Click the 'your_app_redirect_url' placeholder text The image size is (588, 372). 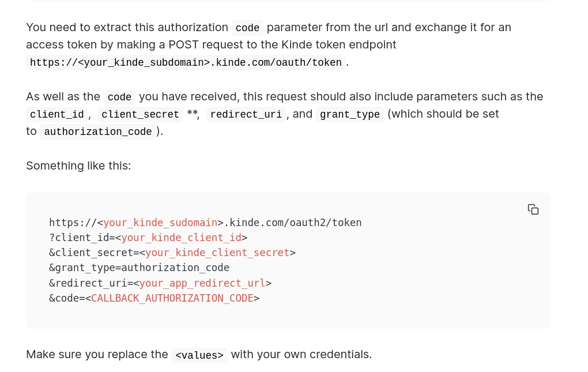202,283
